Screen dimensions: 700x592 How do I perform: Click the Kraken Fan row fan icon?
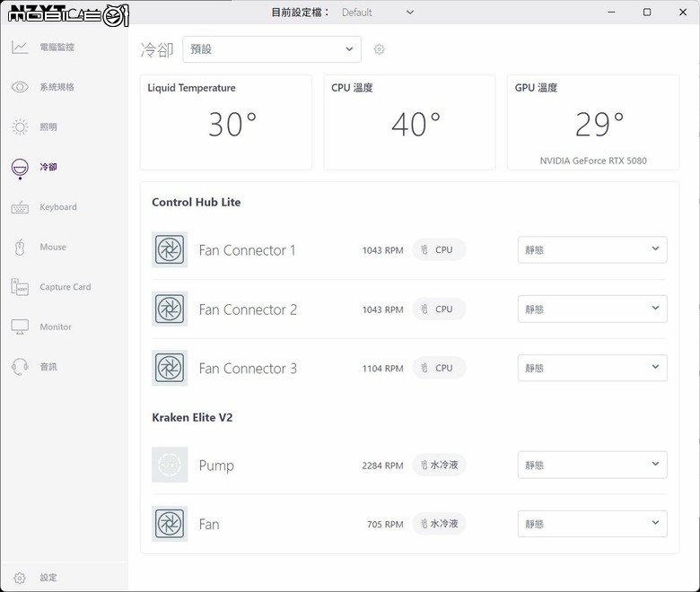(x=170, y=524)
